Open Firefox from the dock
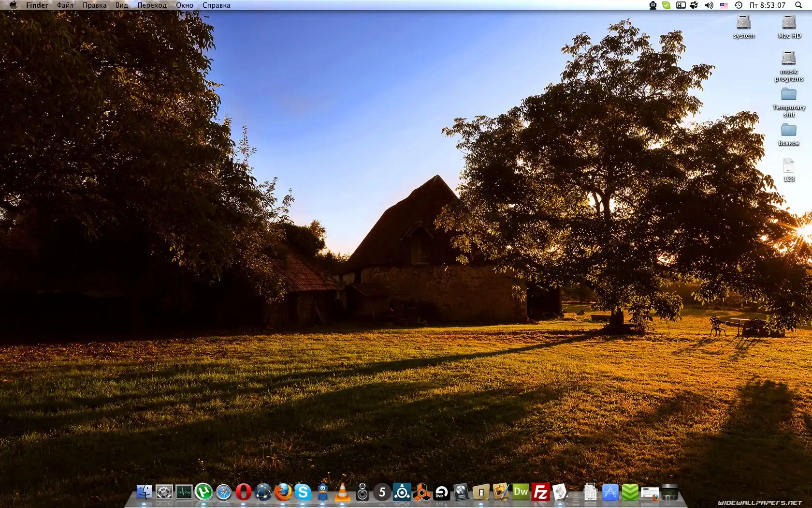Image resolution: width=812 pixels, height=508 pixels. [283, 492]
